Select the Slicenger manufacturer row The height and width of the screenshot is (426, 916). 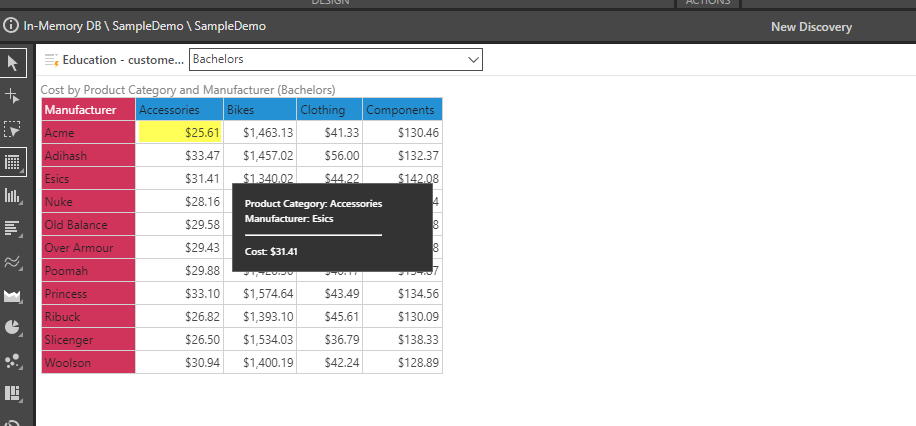89,340
